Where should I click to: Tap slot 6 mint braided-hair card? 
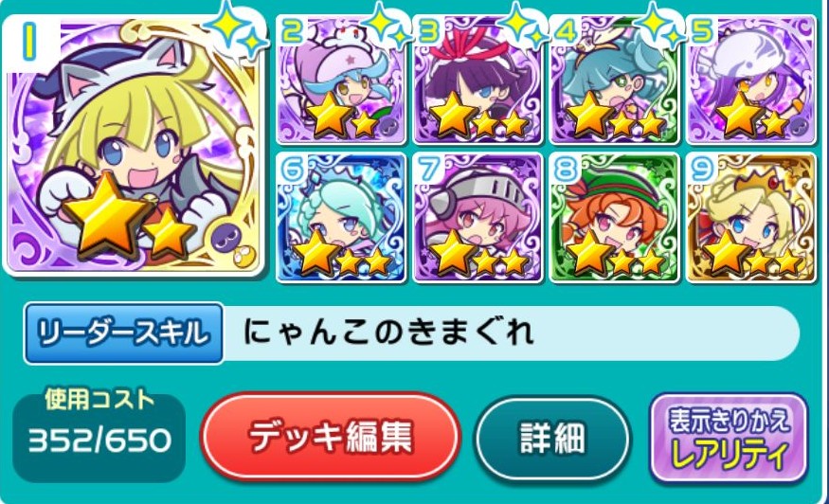[x=341, y=217]
